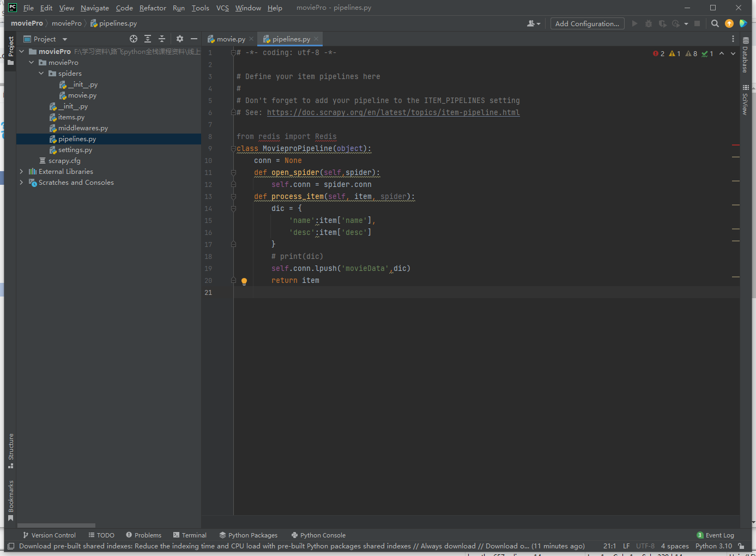
Task: Click the Project tree horizontal scrollbar
Action: (x=57, y=525)
